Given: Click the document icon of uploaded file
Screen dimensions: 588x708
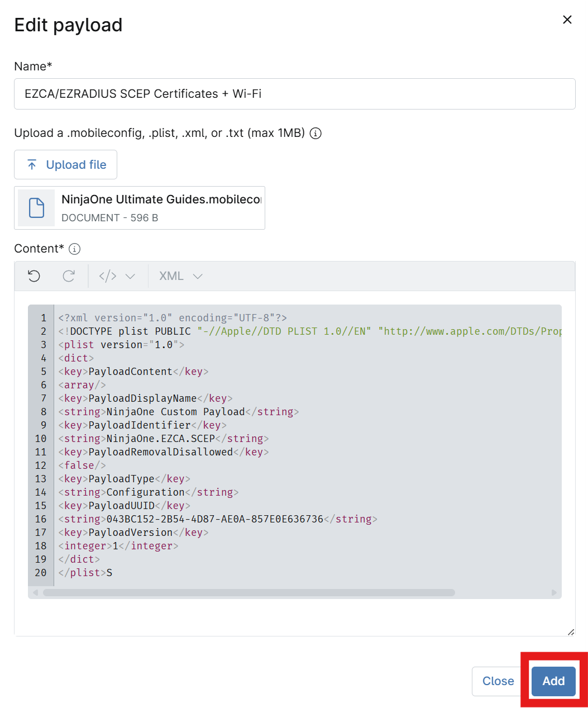Looking at the screenshot, I should pos(36,208).
